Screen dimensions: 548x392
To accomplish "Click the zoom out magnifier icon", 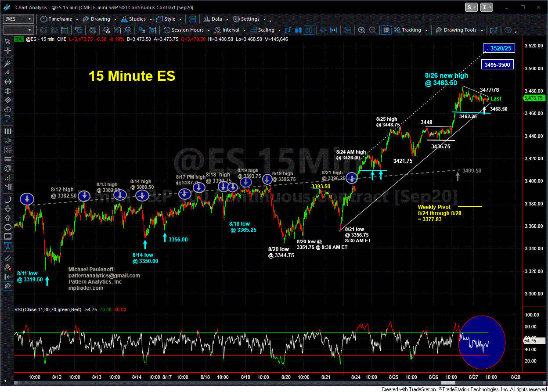I will (x=372, y=30).
